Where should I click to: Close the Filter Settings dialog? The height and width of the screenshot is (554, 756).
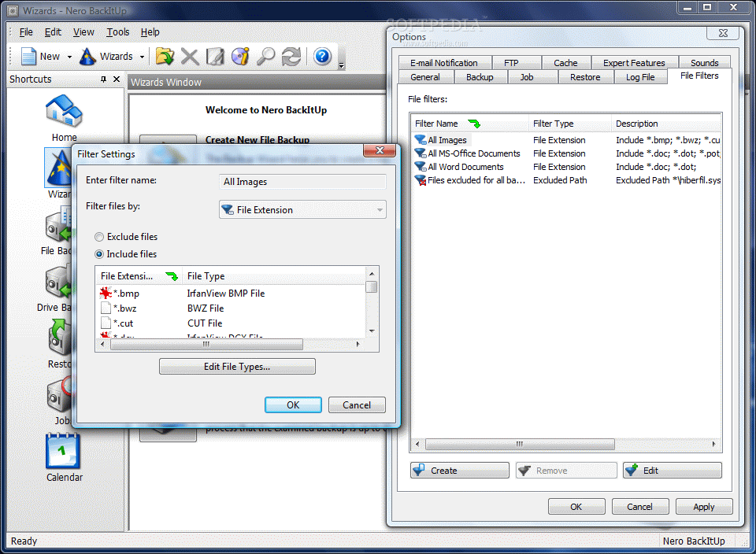380,150
